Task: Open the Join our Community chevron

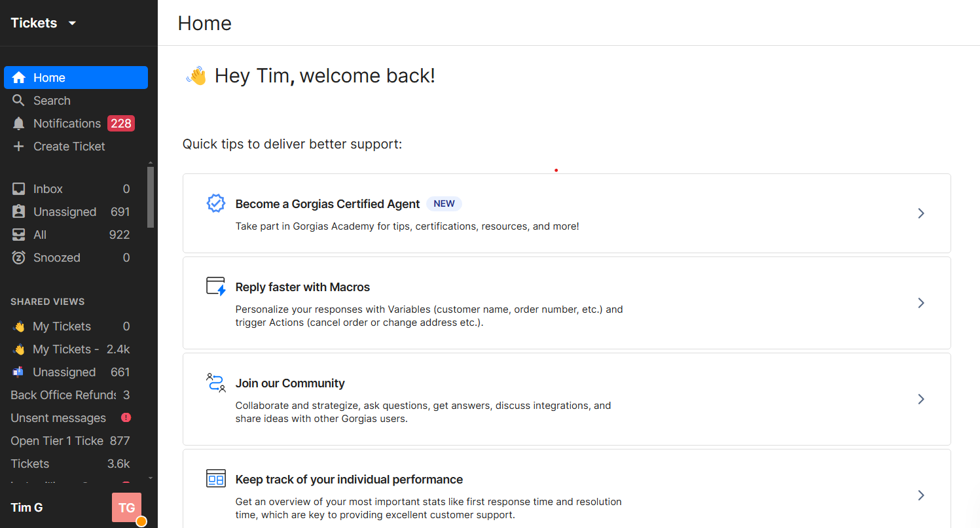Action: pyautogui.click(x=920, y=399)
